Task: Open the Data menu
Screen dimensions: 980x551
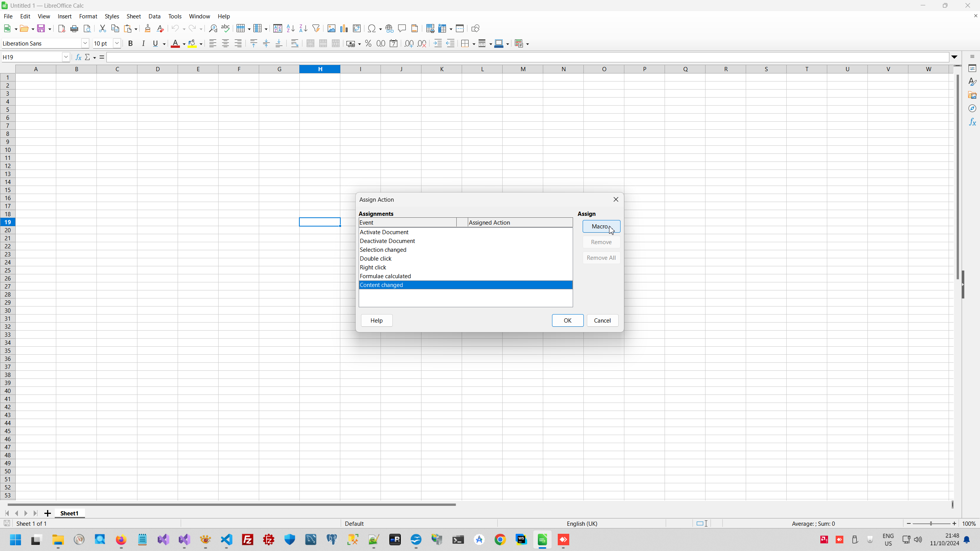Action: (x=154, y=16)
